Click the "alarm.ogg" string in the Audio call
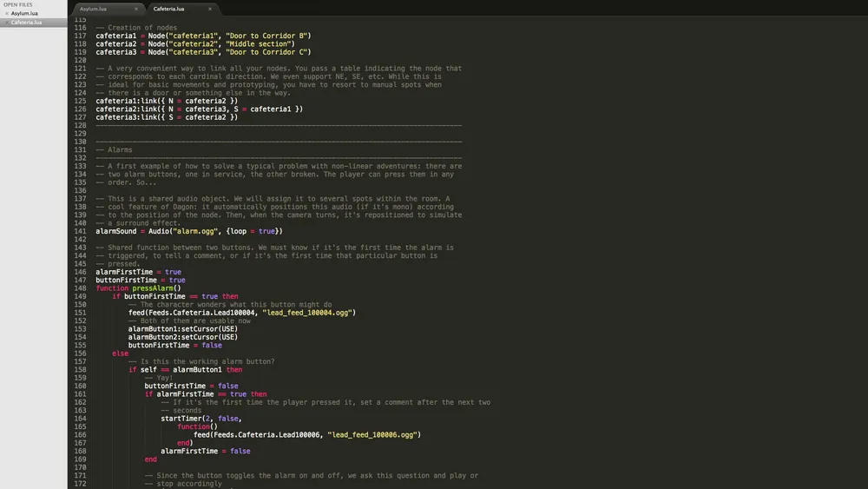The height and width of the screenshot is (489, 868). click(196, 231)
